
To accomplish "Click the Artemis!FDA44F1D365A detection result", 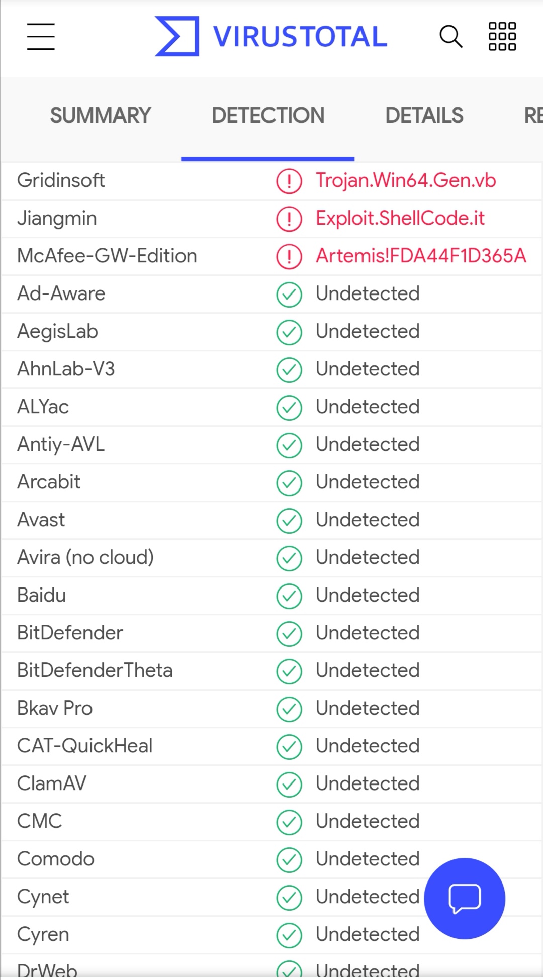I will pyautogui.click(x=421, y=256).
